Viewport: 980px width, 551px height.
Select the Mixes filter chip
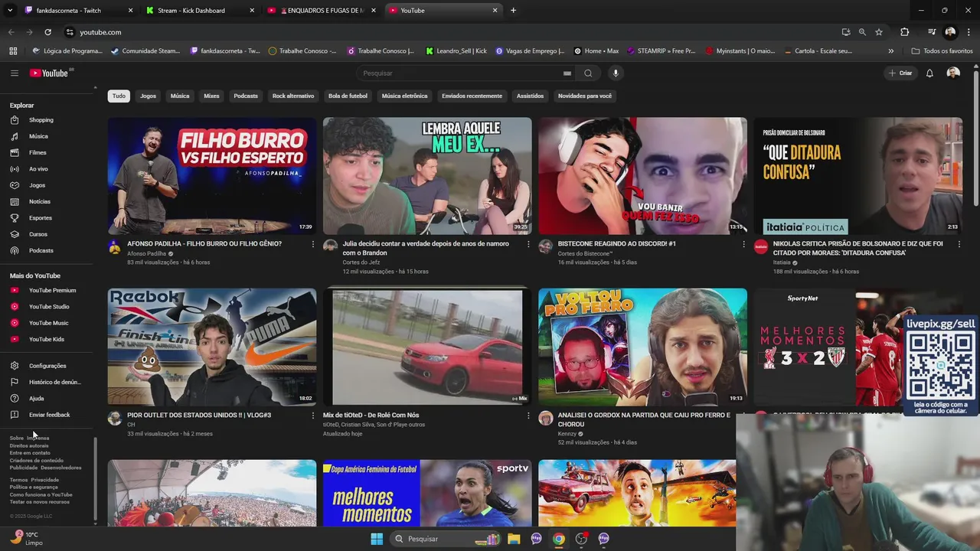[211, 96]
